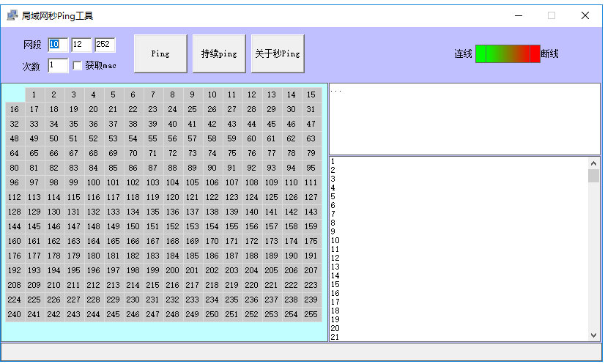Click the first network segment field containing 10
Viewport: 605px width, 364px height.
[58, 45]
